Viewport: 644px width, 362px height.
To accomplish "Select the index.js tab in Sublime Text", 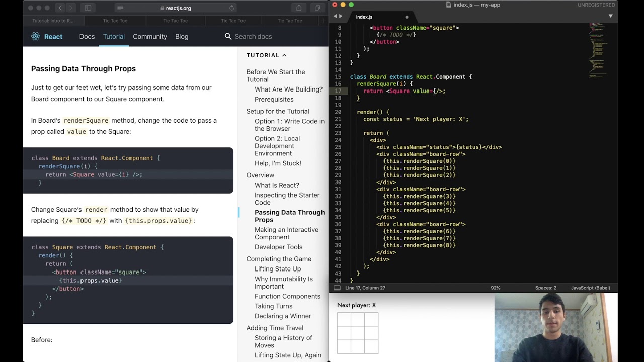I will [x=382, y=17].
